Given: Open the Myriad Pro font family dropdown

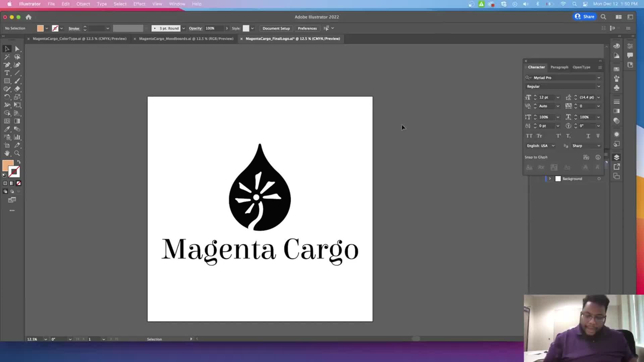Looking at the screenshot, I should coord(599,78).
